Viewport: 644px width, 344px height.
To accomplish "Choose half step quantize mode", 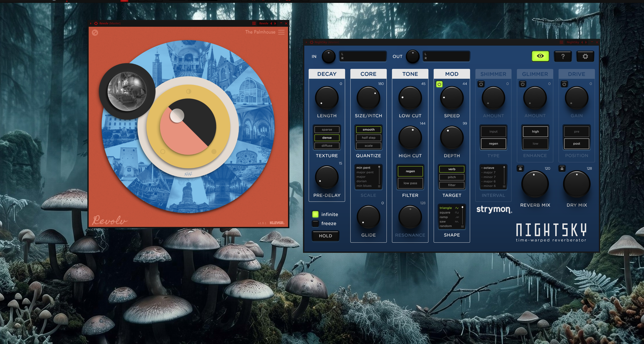I will [x=369, y=138].
